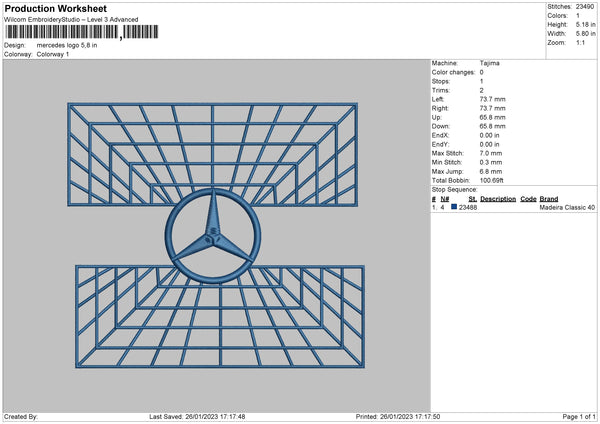Select design name 'mercedes logo 5,8 in'
This screenshot has height=424, width=600.
click(x=67, y=45)
